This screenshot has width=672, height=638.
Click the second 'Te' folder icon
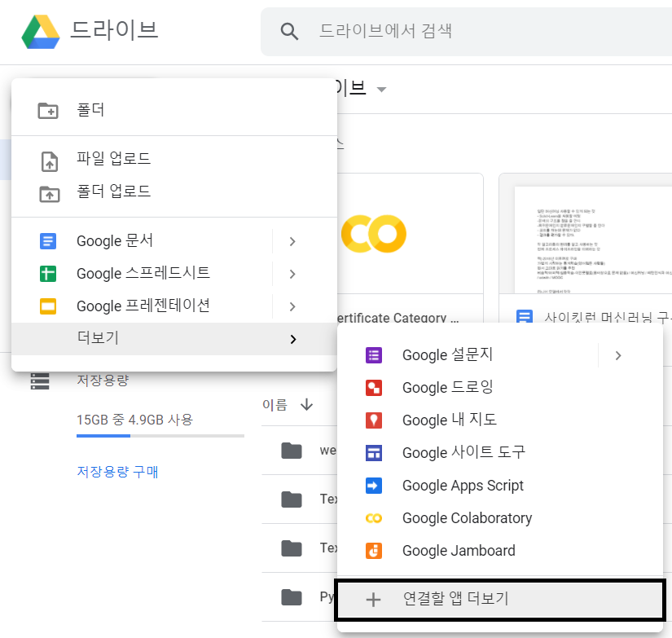pos(292,548)
